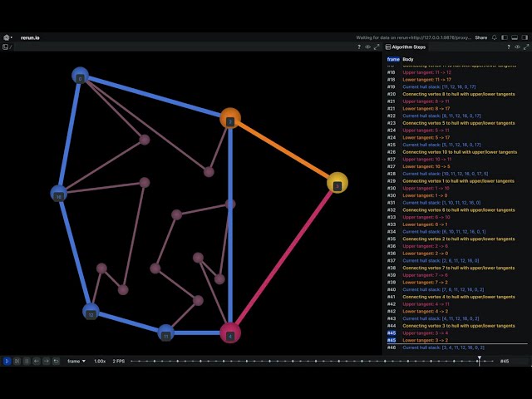Click the timeline playhead marker
The image size is (532, 399).
(479, 360)
